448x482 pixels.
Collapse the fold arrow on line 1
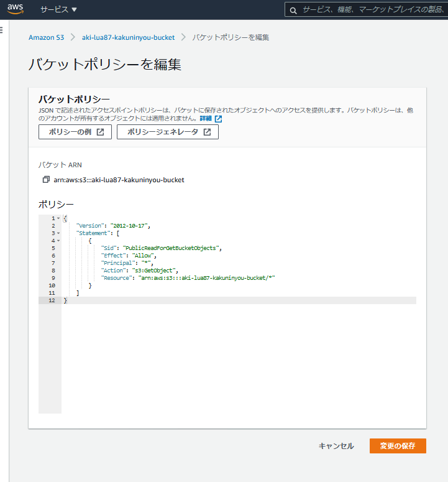click(58, 218)
